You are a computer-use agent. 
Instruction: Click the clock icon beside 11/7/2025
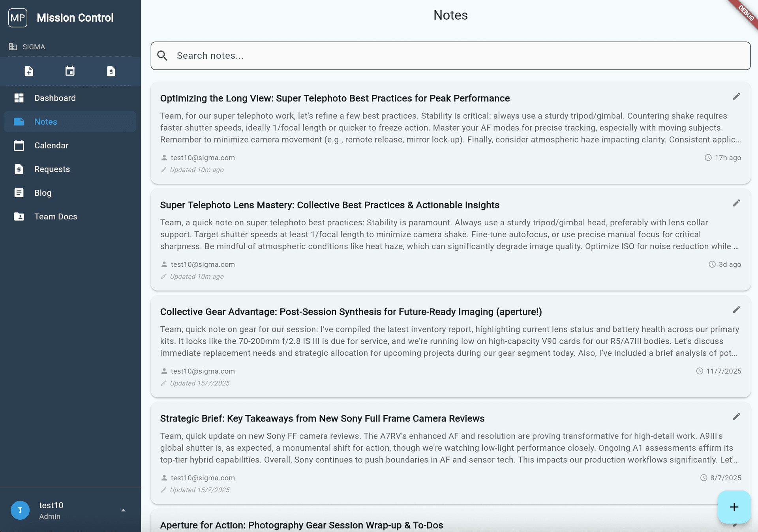pos(700,371)
